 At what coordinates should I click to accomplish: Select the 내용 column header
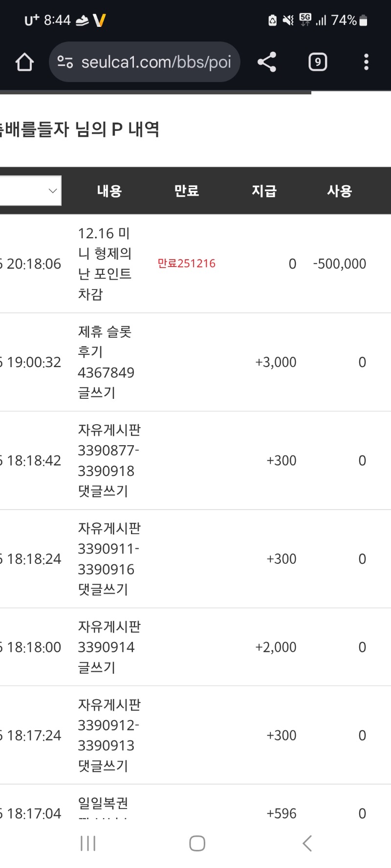pyautogui.click(x=109, y=191)
